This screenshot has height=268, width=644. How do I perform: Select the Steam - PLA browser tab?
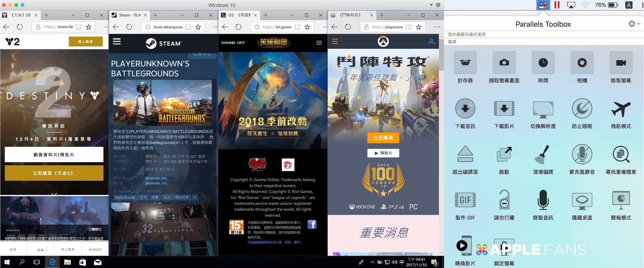(x=129, y=15)
